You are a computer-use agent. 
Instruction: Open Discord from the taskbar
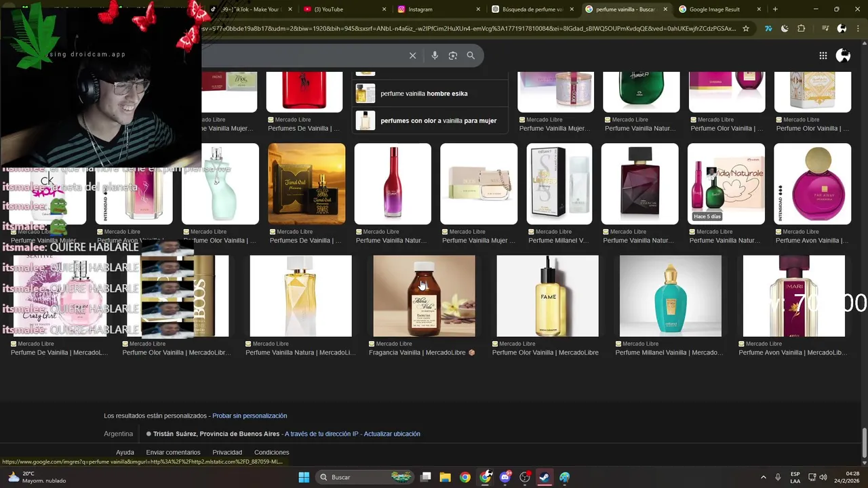pyautogui.click(x=505, y=477)
